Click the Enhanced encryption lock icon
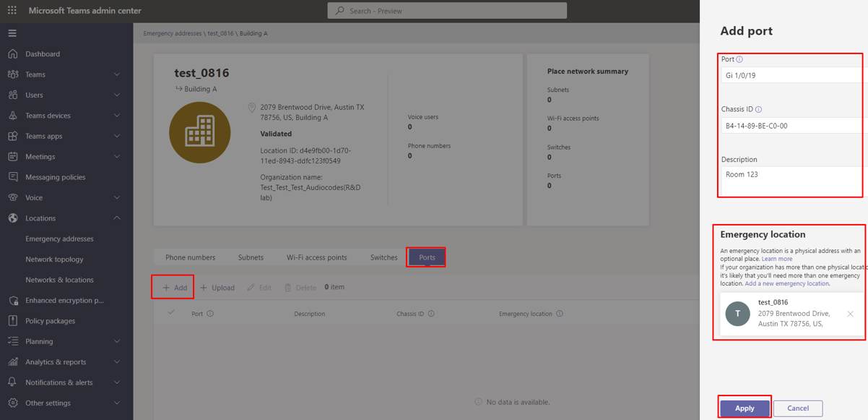 (13, 300)
